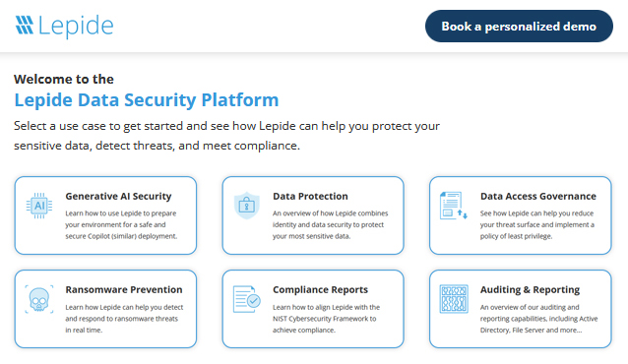Book a personalized demo
The image size is (628, 364).
[x=519, y=26]
